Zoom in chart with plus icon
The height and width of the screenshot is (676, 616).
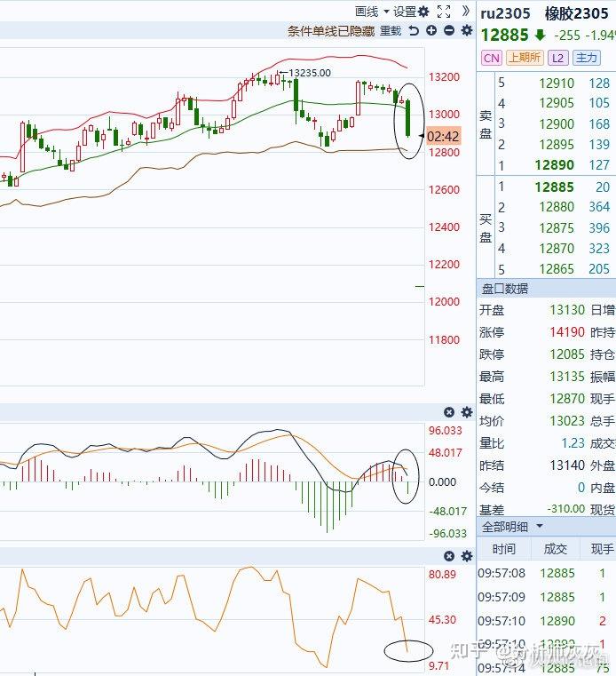pyautogui.click(x=431, y=30)
